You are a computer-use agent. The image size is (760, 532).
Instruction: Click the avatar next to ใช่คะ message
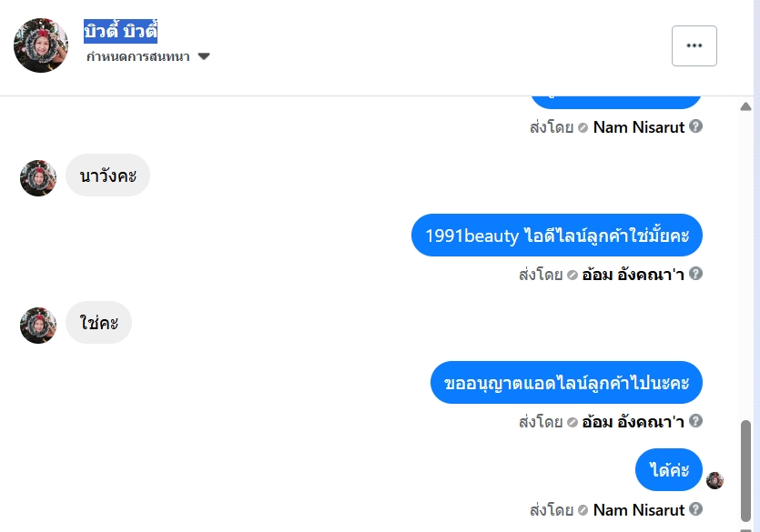tap(38, 326)
